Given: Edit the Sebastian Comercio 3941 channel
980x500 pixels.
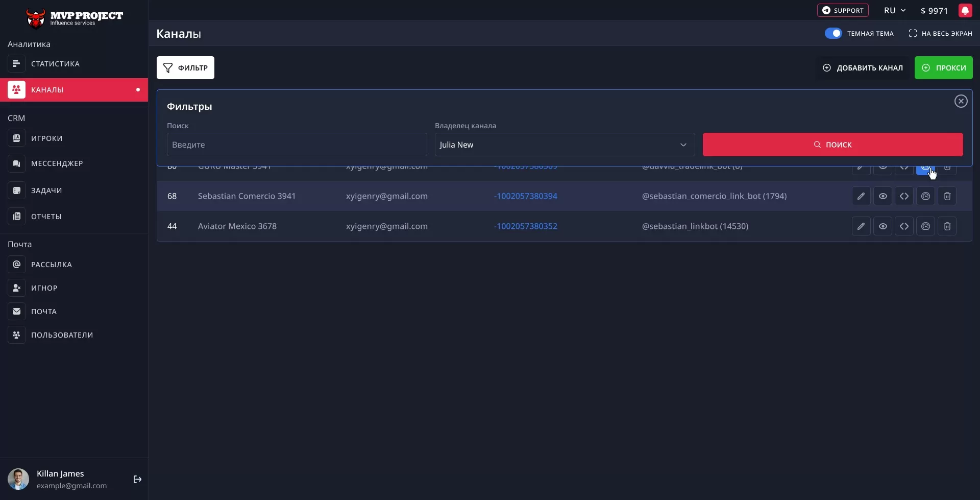Looking at the screenshot, I should coord(861,196).
